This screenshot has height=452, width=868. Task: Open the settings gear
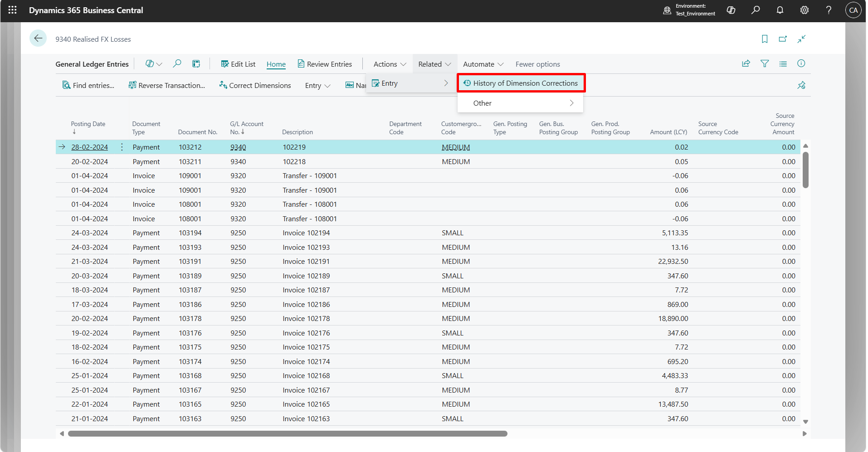[805, 10]
